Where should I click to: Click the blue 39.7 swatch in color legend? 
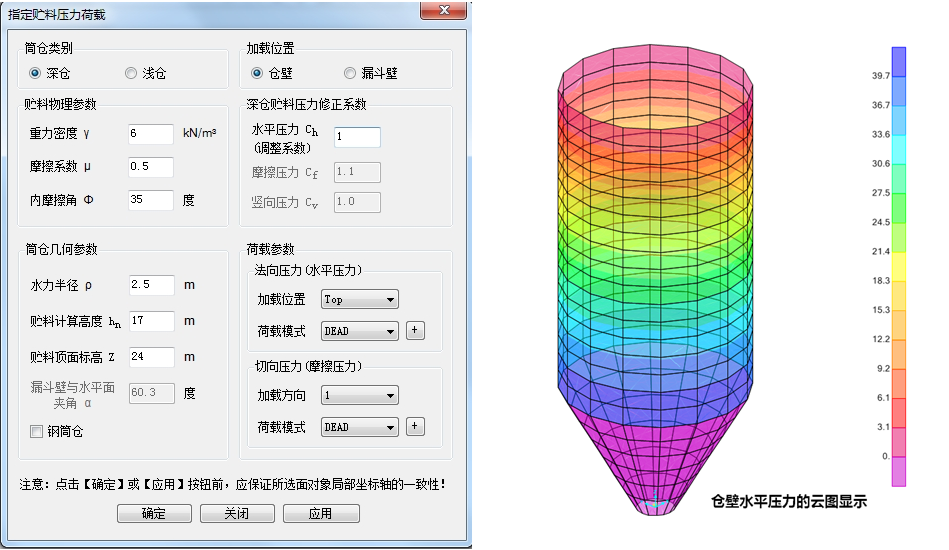pos(899,61)
